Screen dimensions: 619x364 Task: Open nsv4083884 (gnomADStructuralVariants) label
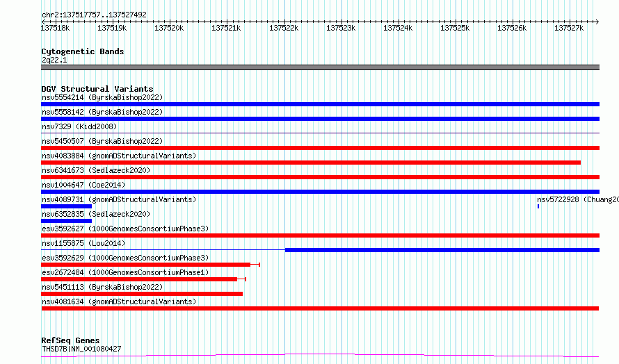[x=119, y=156]
